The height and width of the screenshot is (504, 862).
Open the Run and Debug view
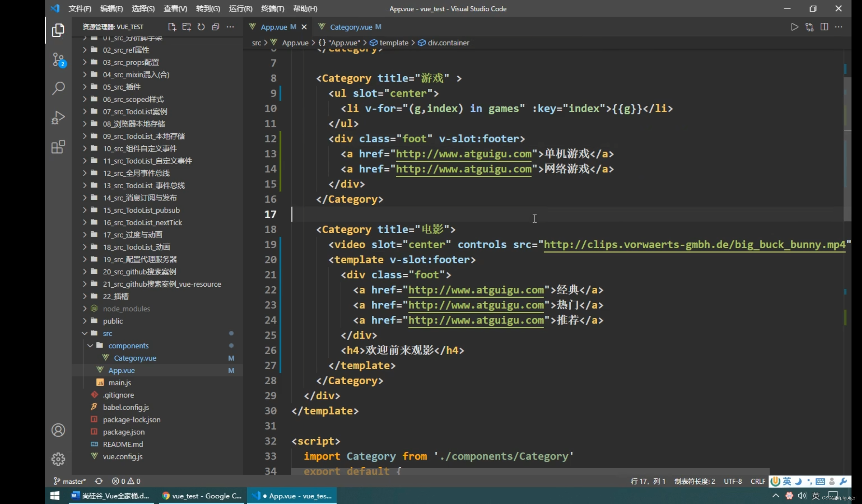click(x=58, y=118)
